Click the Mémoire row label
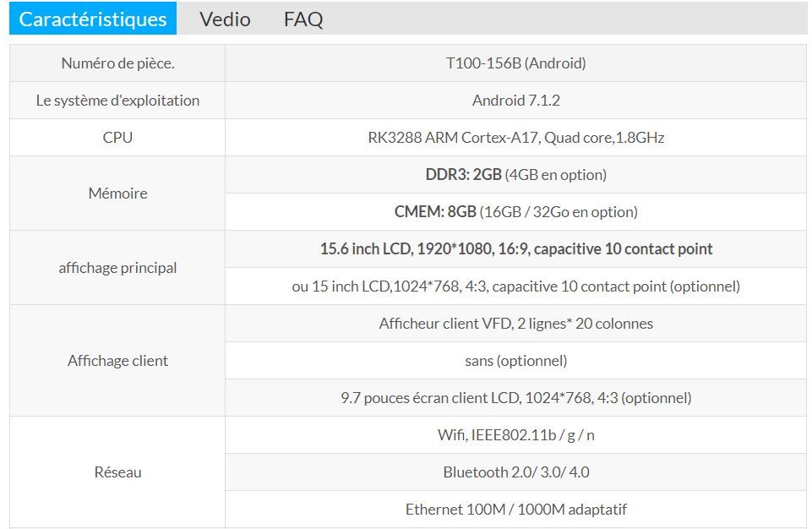The width and height of the screenshot is (812, 529). pyautogui.click(x=117, y=194)
